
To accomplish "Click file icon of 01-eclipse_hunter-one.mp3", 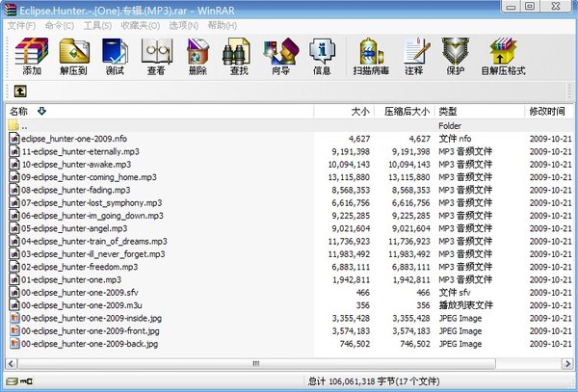I will point(14,279).
